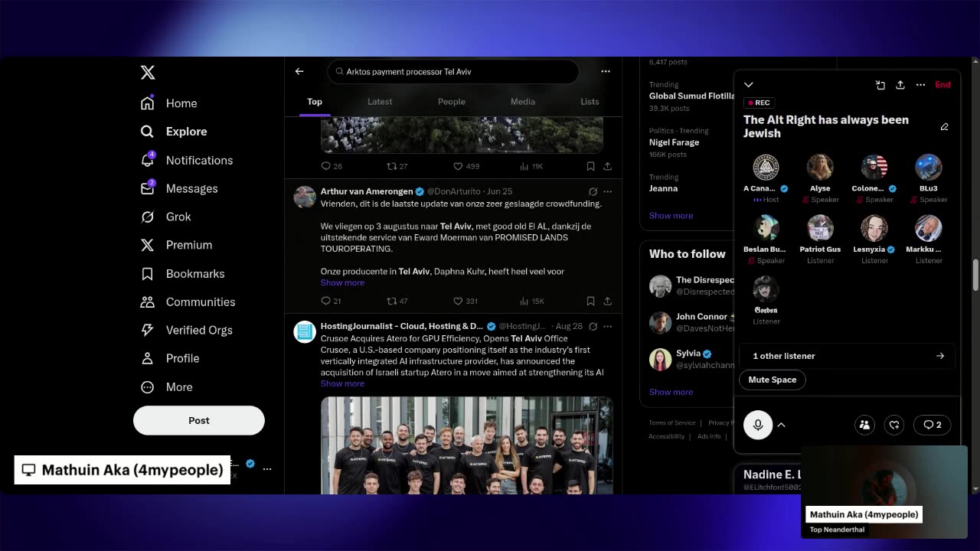The height and width of the screenshot is (551, 980).
Task: Expand HostingJournalist post with Show more
Action: [342, 384]
